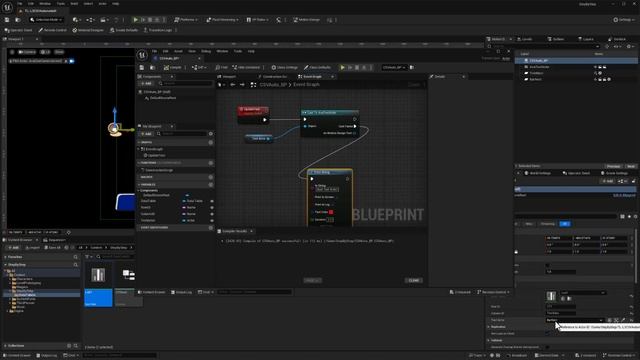Click Hide Unrelated in the Blueprint toolbar
640x360 pixels.
(246, 67)
